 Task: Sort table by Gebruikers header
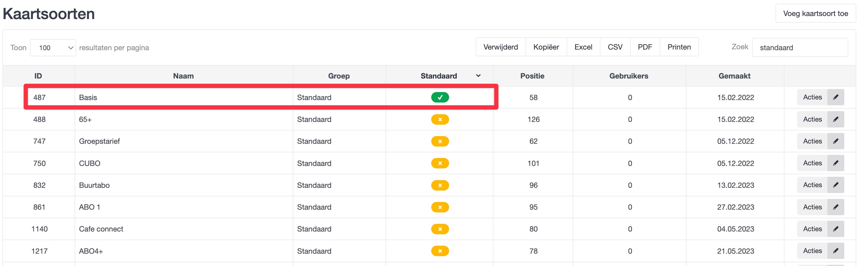pos(629,76)
